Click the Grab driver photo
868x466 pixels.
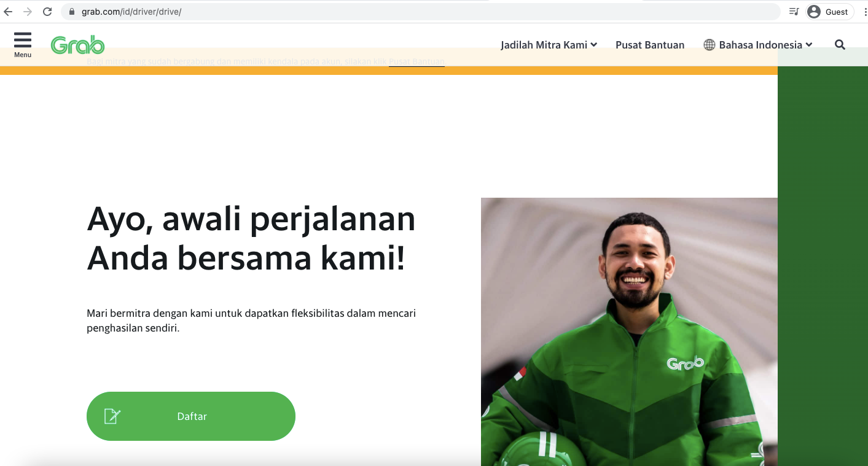click(629, 332)
